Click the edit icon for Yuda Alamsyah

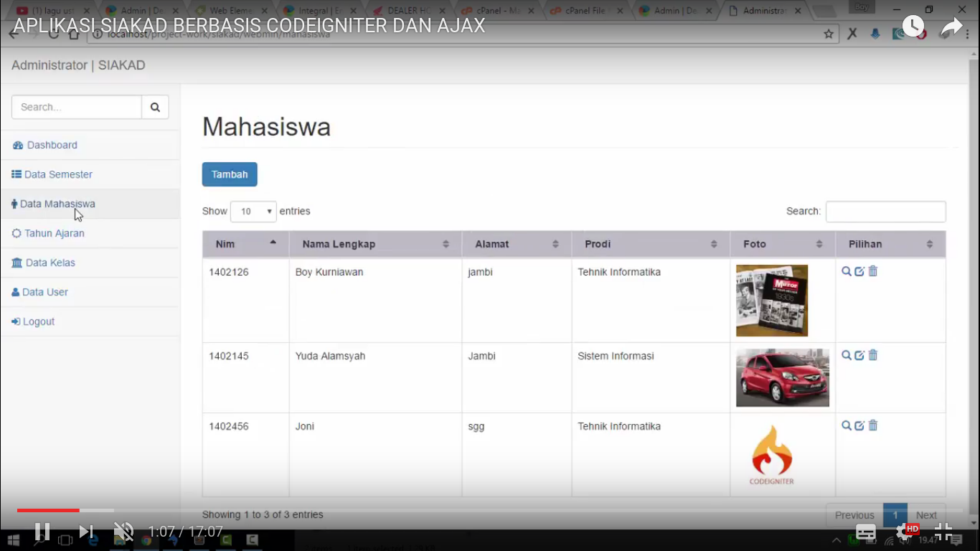(859, 355)
